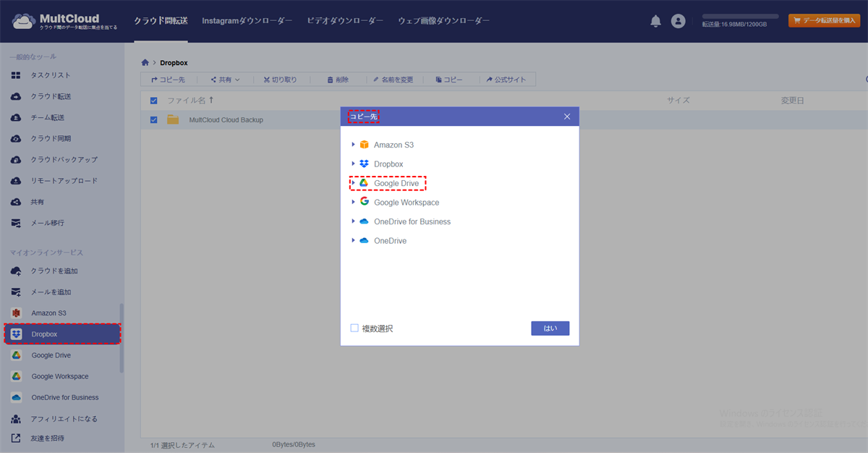Click the メール移行 sidebar icon

(16, 223)
